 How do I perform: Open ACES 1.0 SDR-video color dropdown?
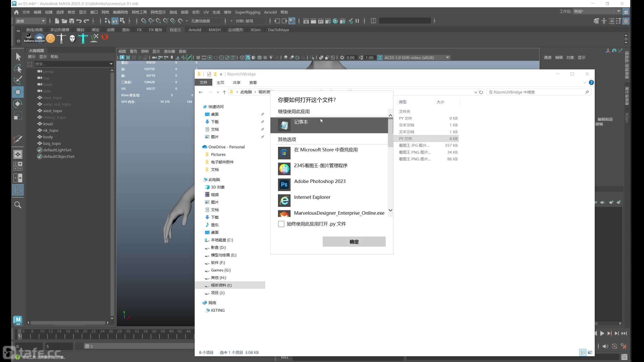tap(417, 58)
